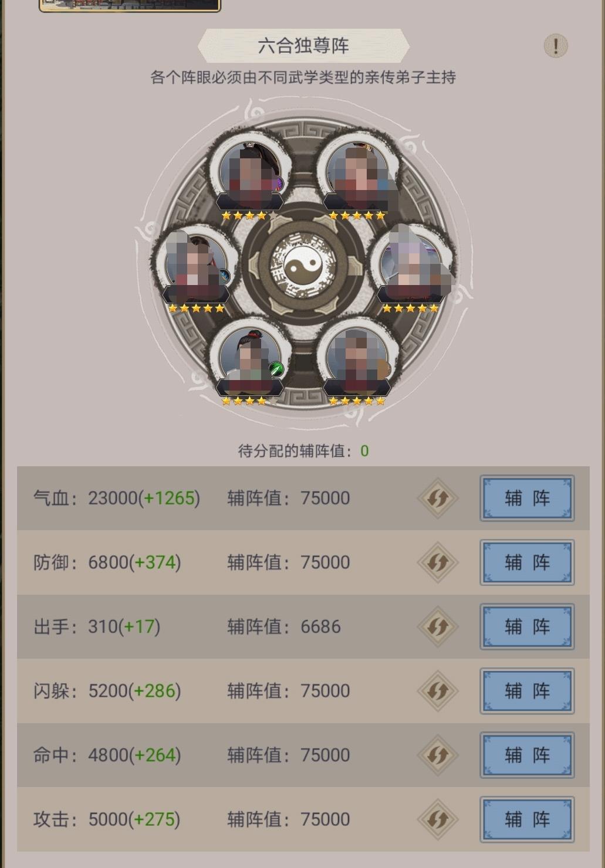Viewport: 605px width, 868px height.
Task: Click 辅阵 button for 出手
Action: pos(527,627)
